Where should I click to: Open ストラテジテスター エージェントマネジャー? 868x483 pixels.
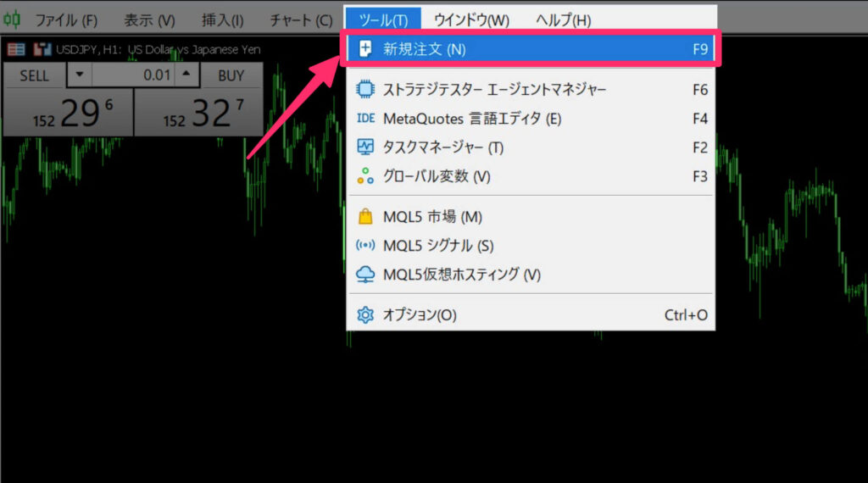(x=531, y=89)
